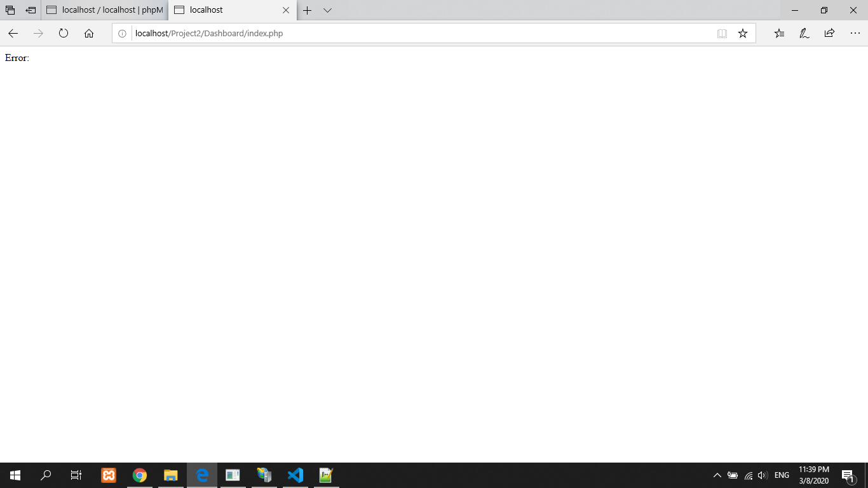Set these tabs aside in Edge
868x488 pixels.
click(x=31, y=10)
